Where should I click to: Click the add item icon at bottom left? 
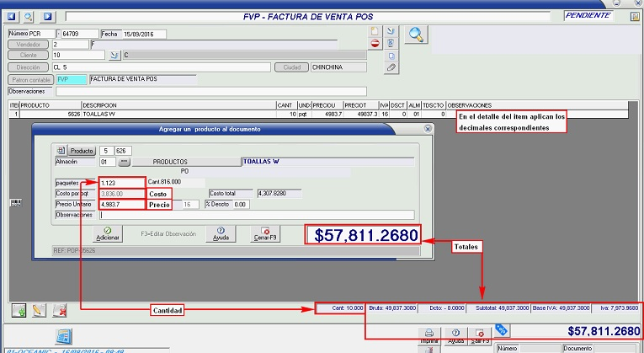tap(18, 311)
